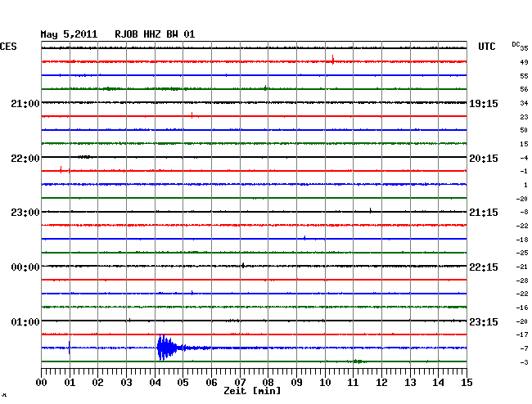
Task: Select the "00:00" local time label
Action: 25,267
